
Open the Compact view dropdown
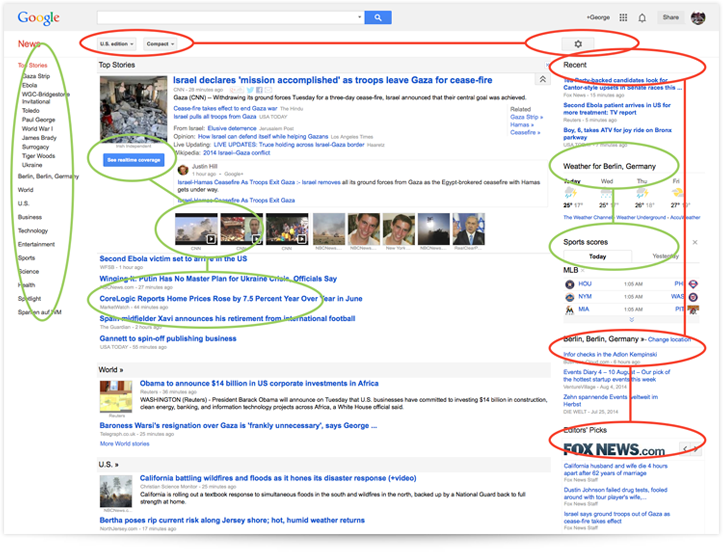[x=160, y=44]
